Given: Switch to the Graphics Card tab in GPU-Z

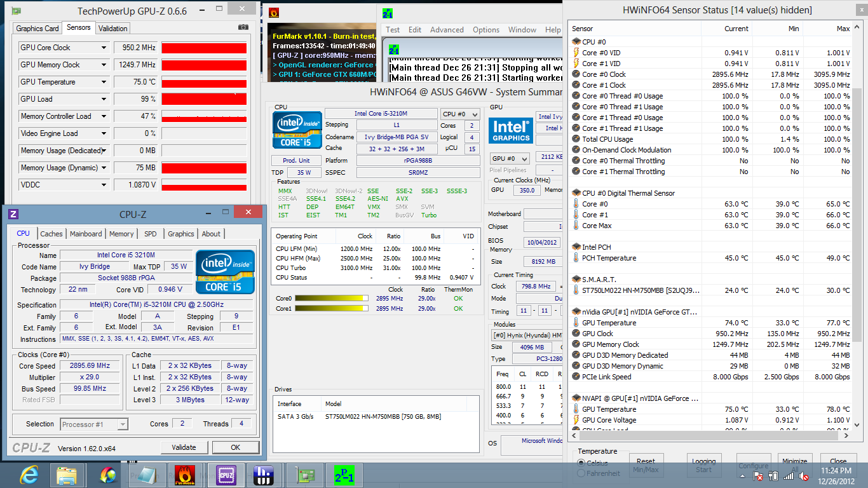Looking at the screenshot, I should point(37,28).
